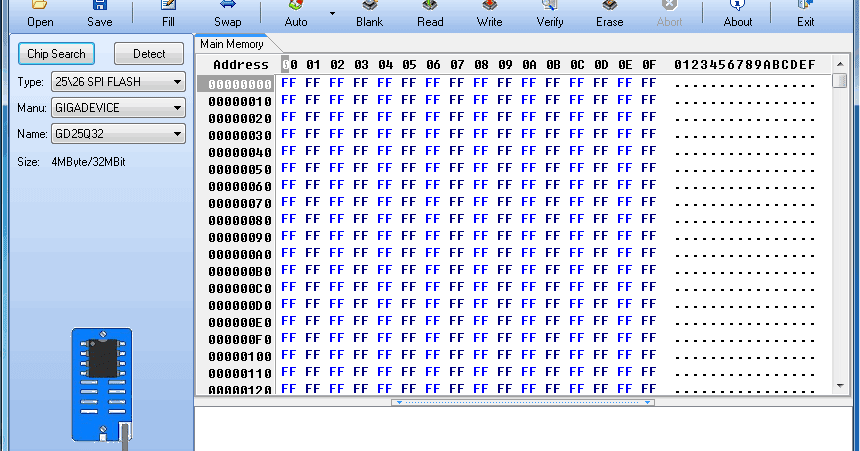Write the buffer to chip with Write
This screenshot has height=451, width=860.
489,14
